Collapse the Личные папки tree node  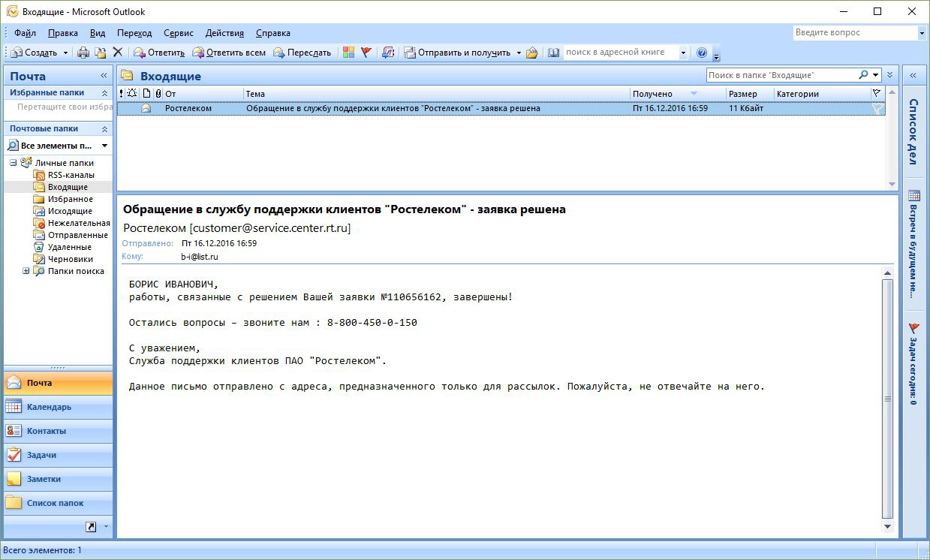tap(14, 163)
